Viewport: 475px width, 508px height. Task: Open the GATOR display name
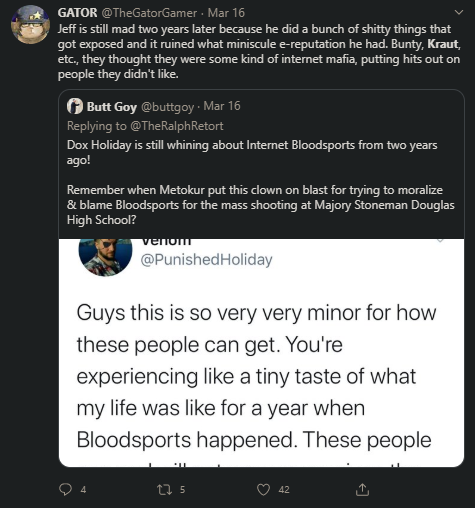pyautogui.click(x=77, y=13)
